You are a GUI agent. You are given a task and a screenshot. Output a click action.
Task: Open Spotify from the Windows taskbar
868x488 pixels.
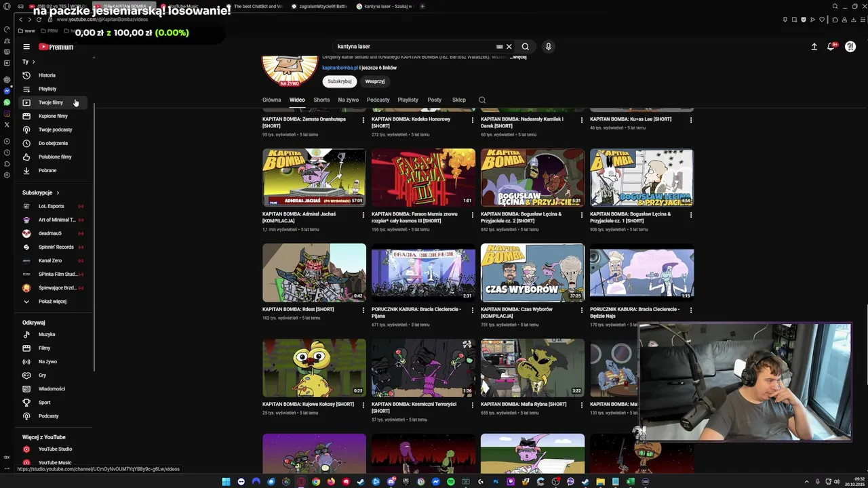click(x=451, y=482)
